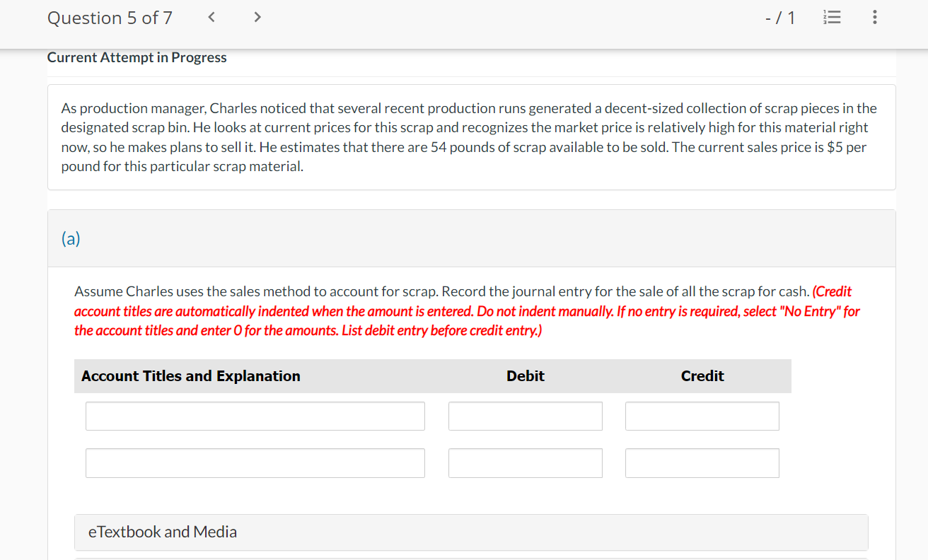Open the three-dot options menu

coord(875,18)
